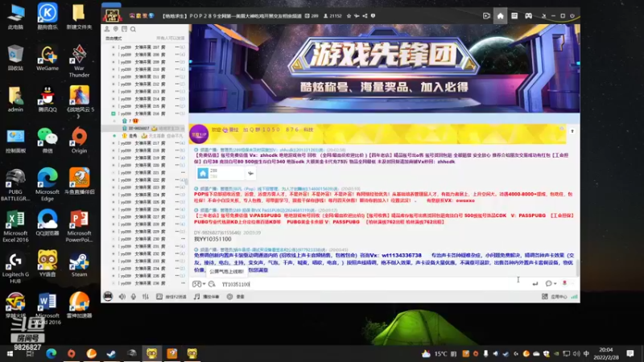This screenshot has width=644, height=362.
Task: Click the red flower gift icon
Action: (x=565, y=283)
